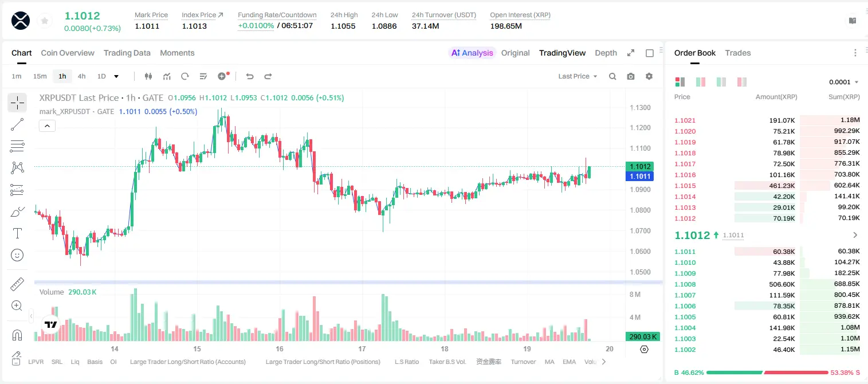Select the 15m timeframe
Viewport: 868px width, 384px height.
point(40,76)
